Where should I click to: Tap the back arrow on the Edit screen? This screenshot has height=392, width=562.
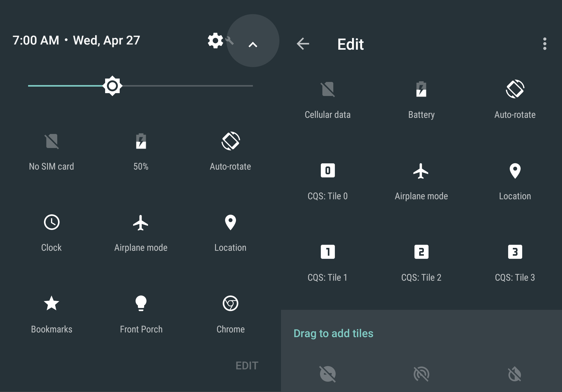(x=303, y=44)
